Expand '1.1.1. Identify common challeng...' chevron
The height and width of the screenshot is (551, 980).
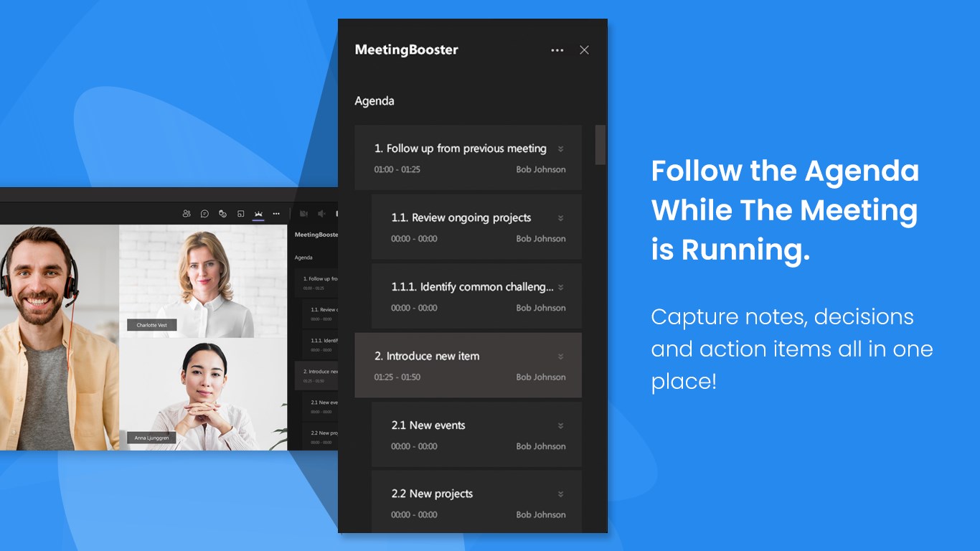point(560,287)
